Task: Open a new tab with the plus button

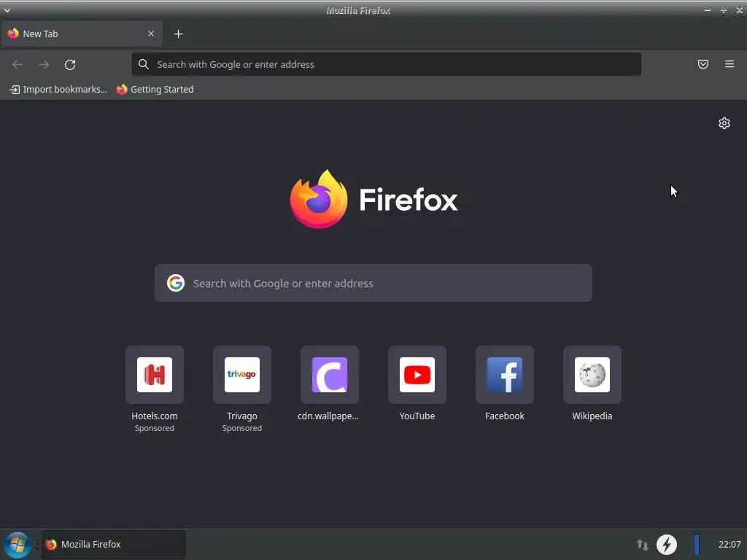Action: click(178, 34)
